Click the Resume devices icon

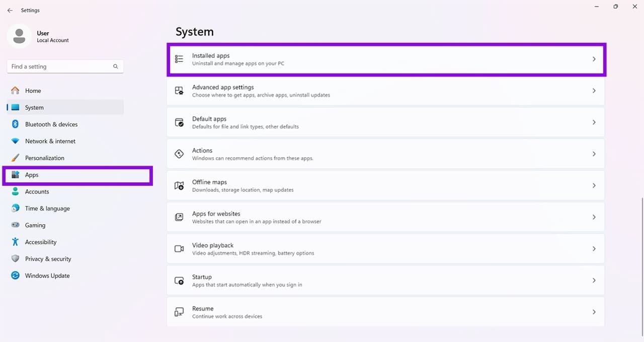[x=179, y=312]
